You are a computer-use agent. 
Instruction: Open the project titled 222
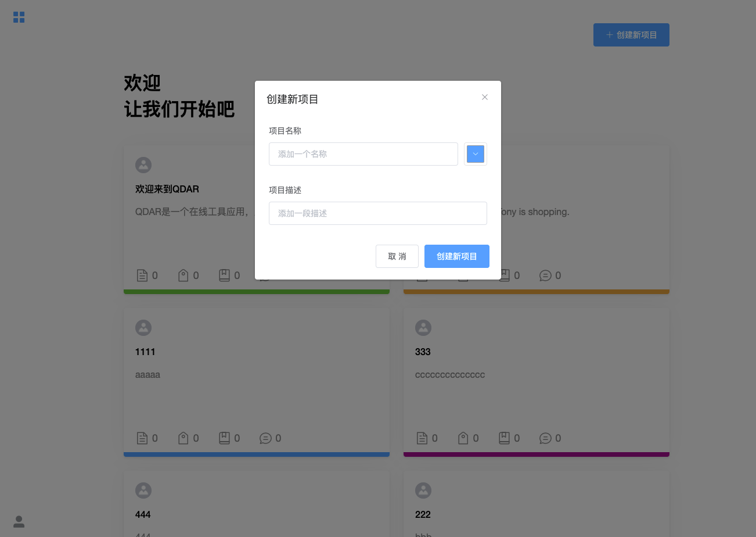tap(423, 514)
